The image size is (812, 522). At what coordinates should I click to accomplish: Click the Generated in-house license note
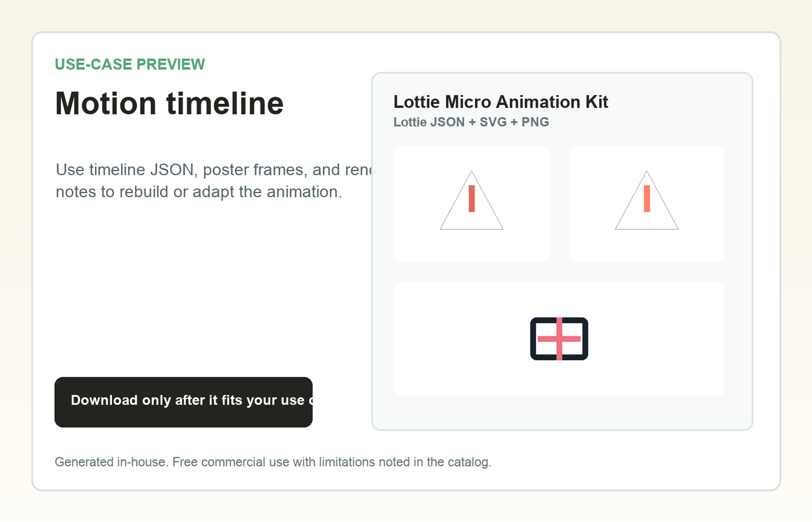click(273, 462)
